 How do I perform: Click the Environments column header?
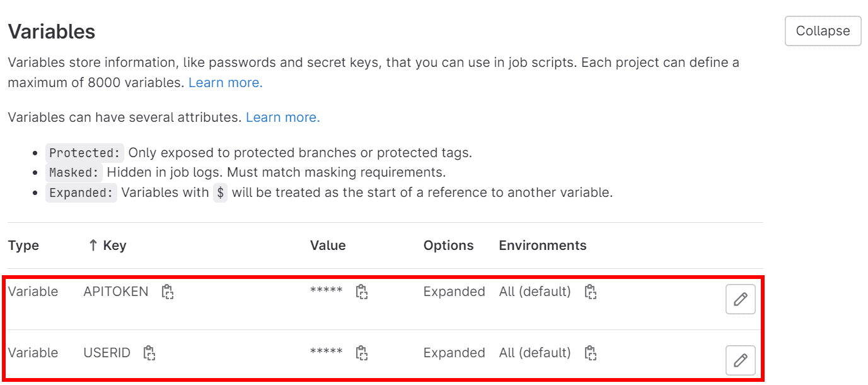[542, 246]
